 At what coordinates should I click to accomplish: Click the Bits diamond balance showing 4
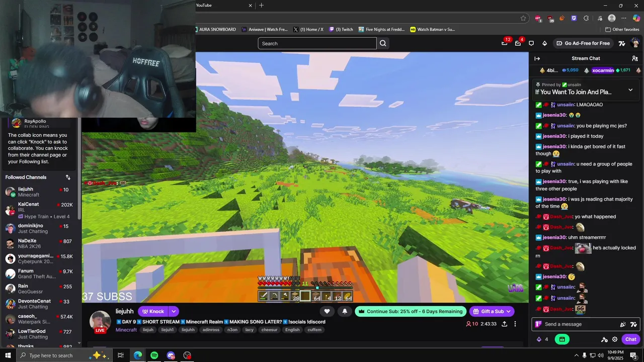point(542,339)
